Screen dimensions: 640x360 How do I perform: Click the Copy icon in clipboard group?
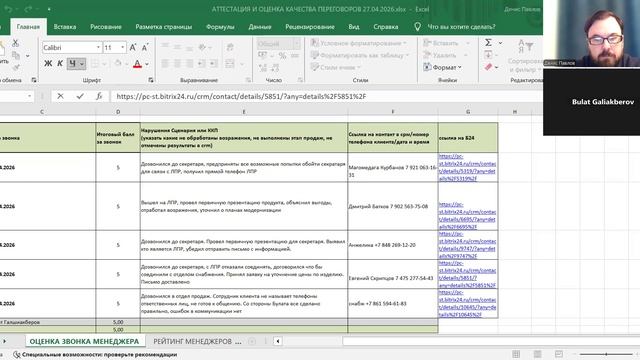[16, 55]
